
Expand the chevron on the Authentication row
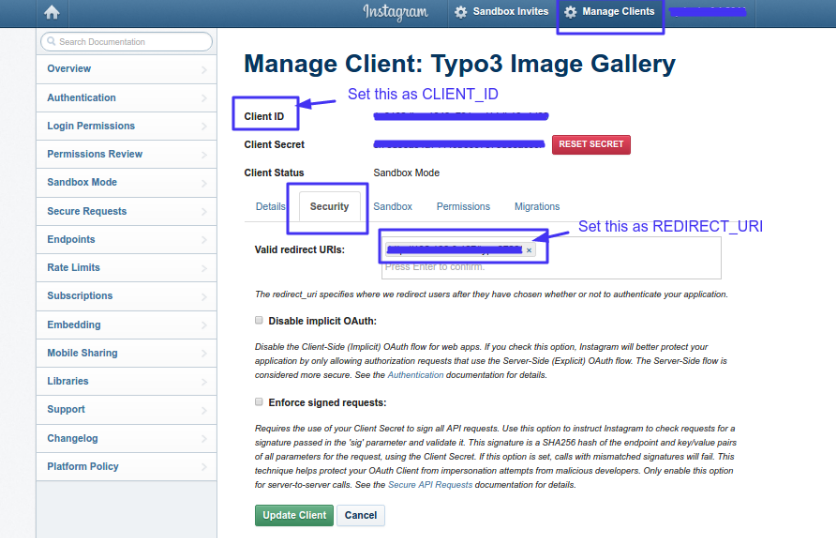pos(204,98)
